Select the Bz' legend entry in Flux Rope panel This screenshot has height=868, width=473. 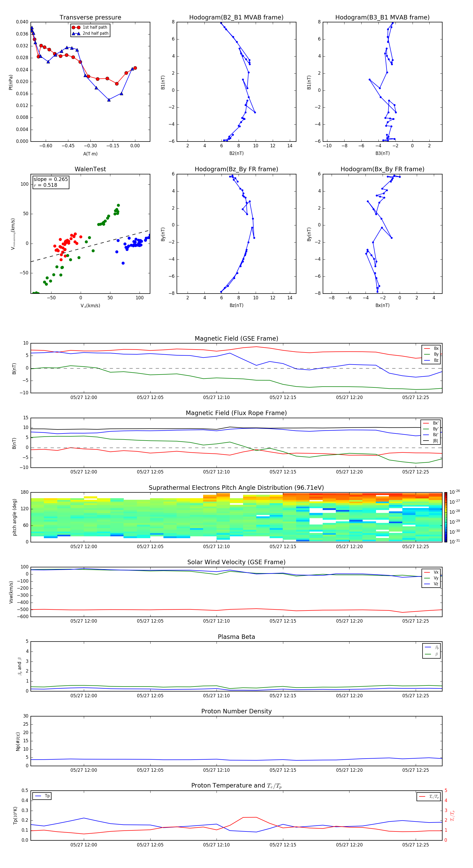click(x=431, y=435)
